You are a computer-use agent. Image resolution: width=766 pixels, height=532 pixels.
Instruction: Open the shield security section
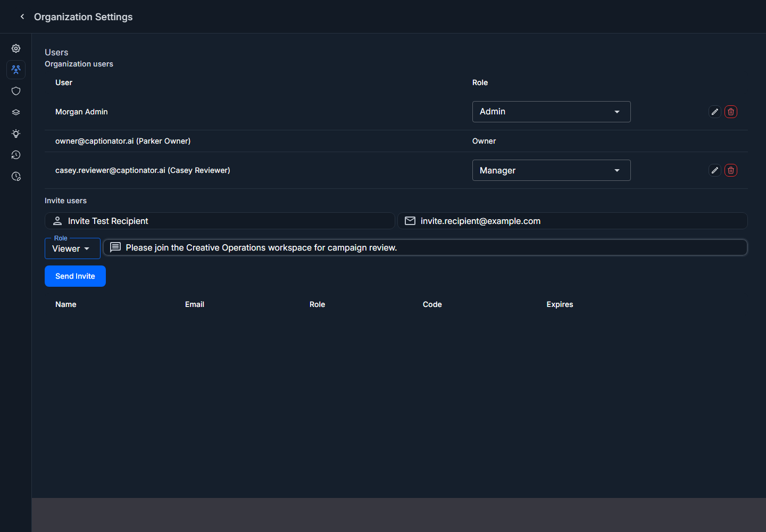[16, 91]
